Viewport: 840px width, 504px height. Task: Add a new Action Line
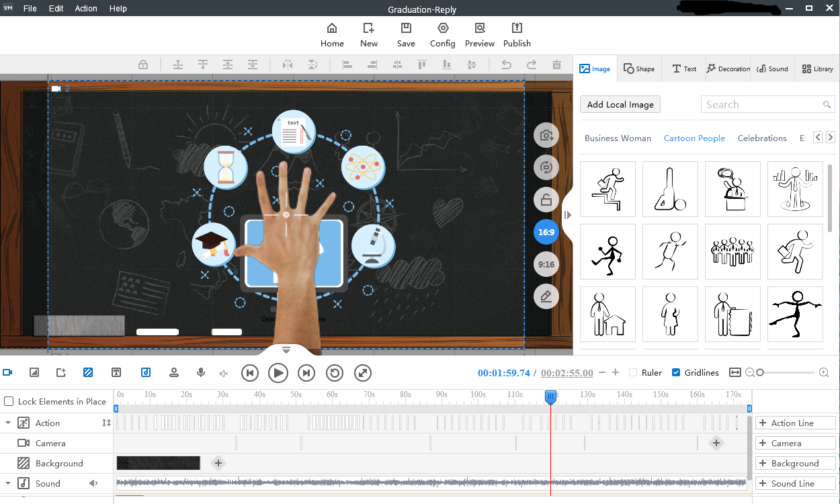coord(796,423)
